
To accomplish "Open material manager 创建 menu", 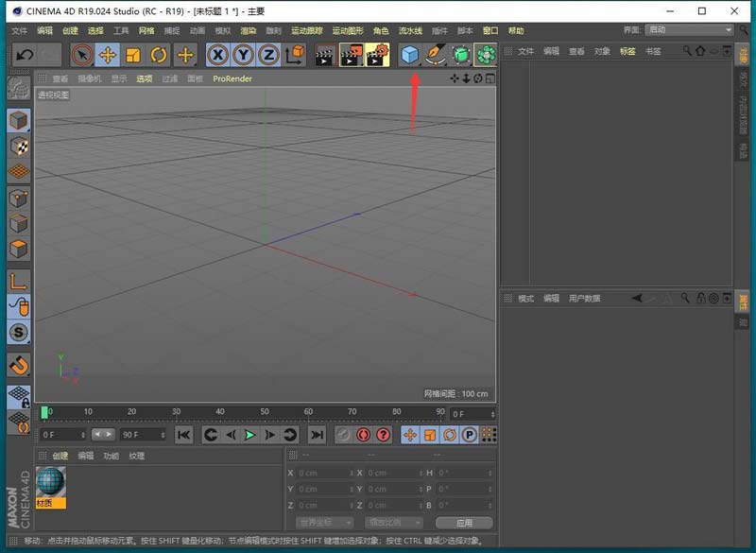I will 60,456.
